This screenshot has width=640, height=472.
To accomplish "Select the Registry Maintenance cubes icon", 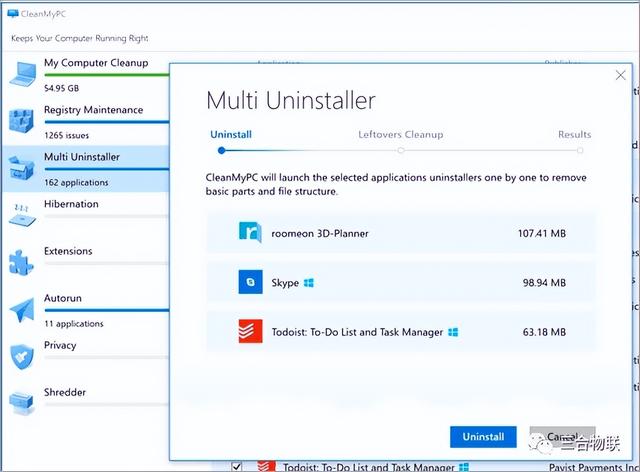I will (21, 119).
